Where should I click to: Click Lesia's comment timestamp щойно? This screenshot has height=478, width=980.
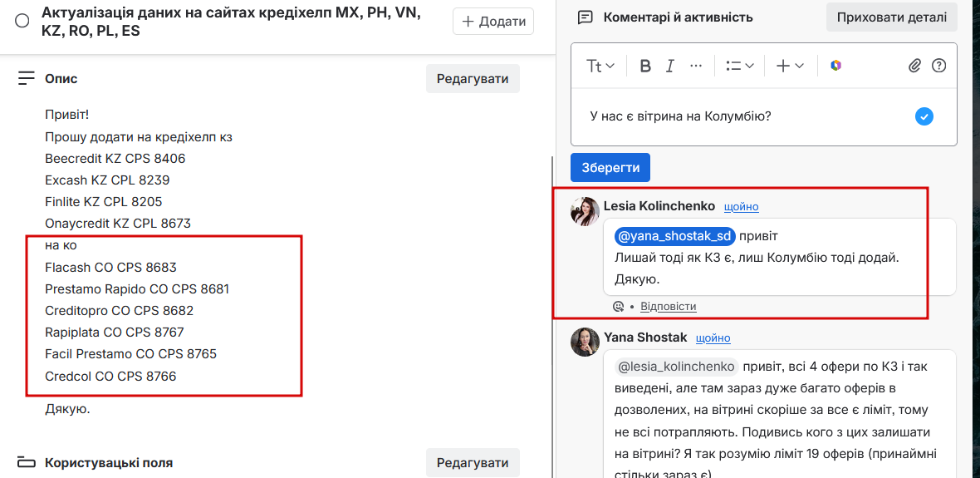coord(742,207)
